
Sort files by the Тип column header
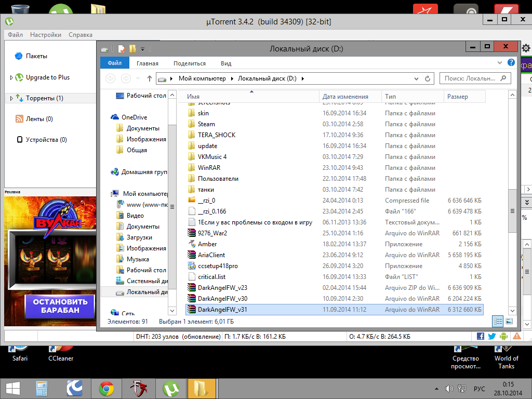[413, 97]
